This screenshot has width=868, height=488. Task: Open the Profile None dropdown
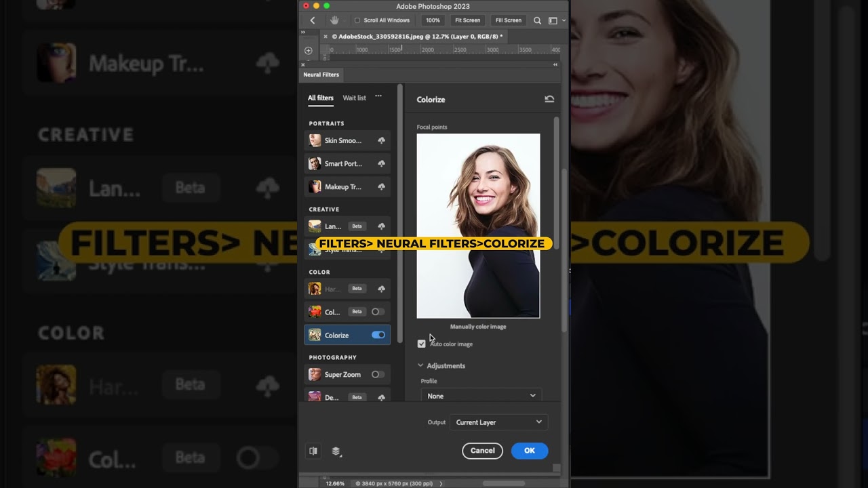click(x=481, y=396)
